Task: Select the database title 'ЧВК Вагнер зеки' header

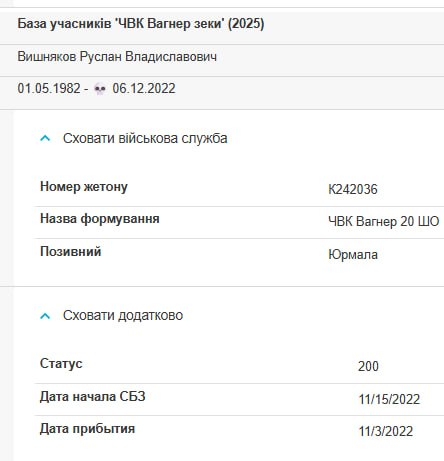Action: click(141, 24)
